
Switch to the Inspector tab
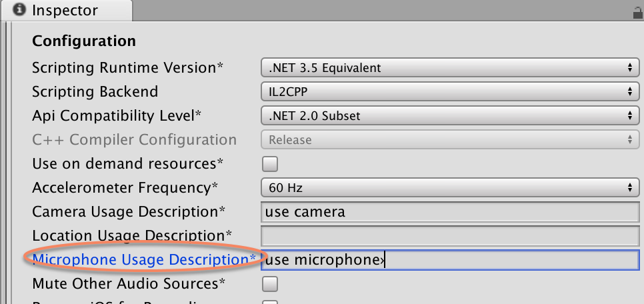(x=65, y=11)
